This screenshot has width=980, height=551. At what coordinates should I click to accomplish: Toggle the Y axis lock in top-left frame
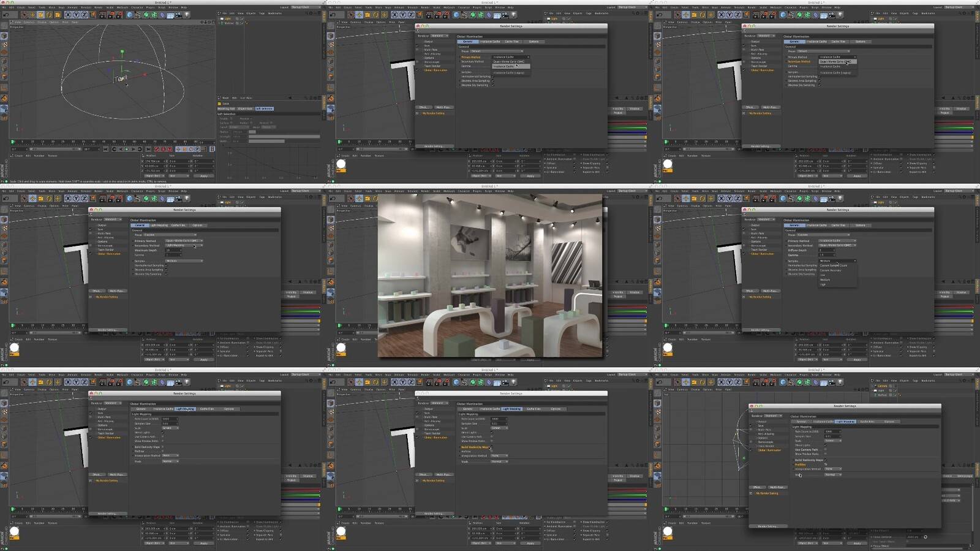[76, 15]
